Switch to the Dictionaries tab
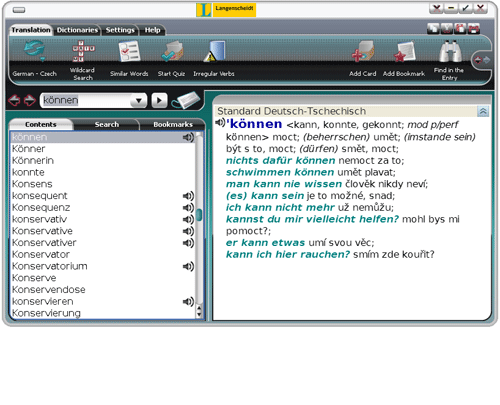 [x=77, y=30]
